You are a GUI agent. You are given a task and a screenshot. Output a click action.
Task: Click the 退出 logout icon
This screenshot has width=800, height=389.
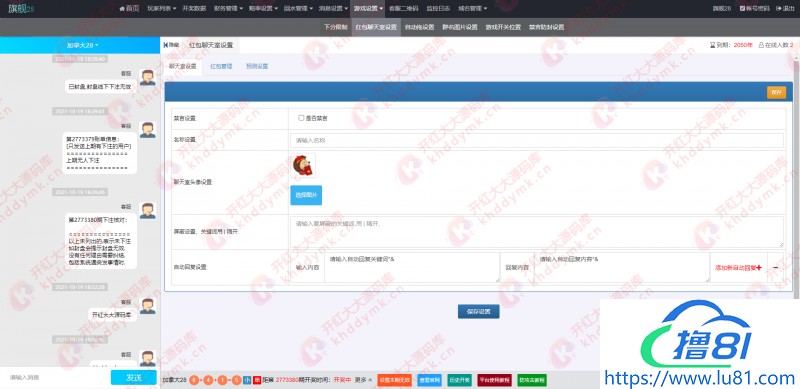[x=778, y=9]
